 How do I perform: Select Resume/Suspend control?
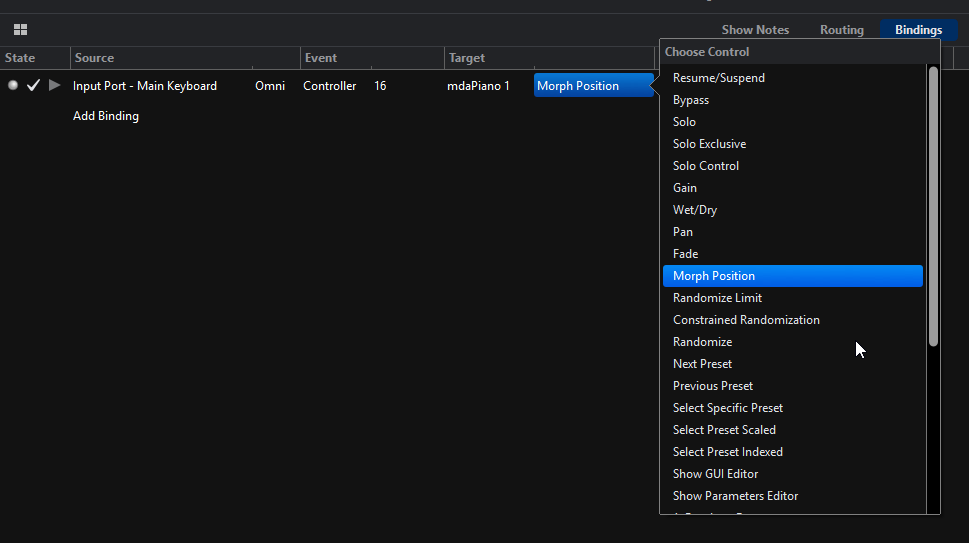[793, 78]
